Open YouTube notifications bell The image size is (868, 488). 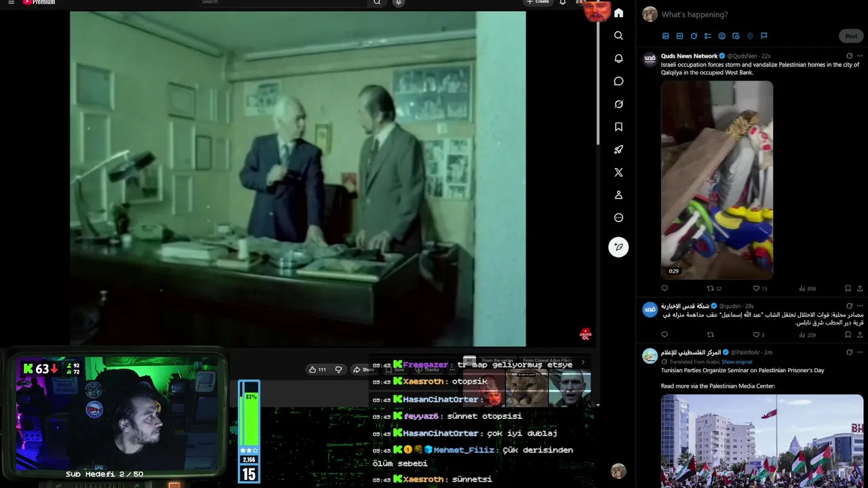[562, 2]
